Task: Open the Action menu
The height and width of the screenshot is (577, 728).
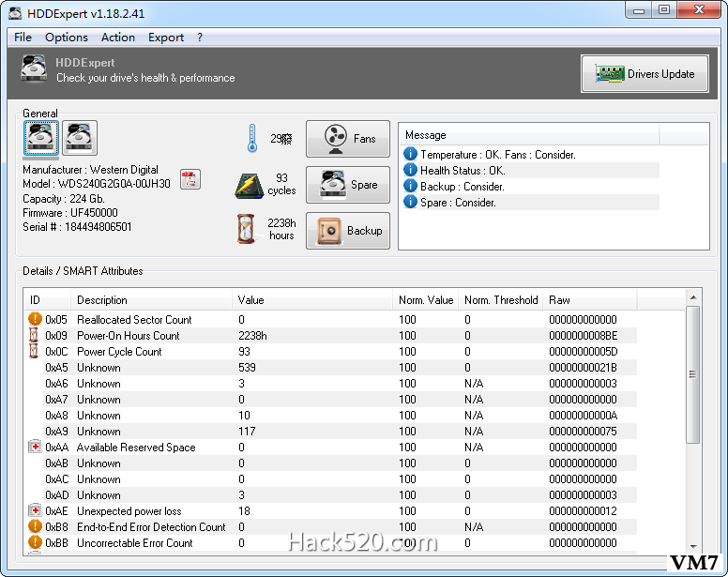Action: pos(118,38)
